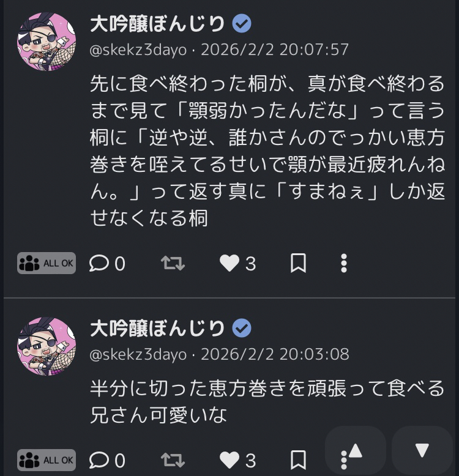This screenshot has height=476, width=459.
Task: Bookmark the 20:03:08 post
Action: 298,460
